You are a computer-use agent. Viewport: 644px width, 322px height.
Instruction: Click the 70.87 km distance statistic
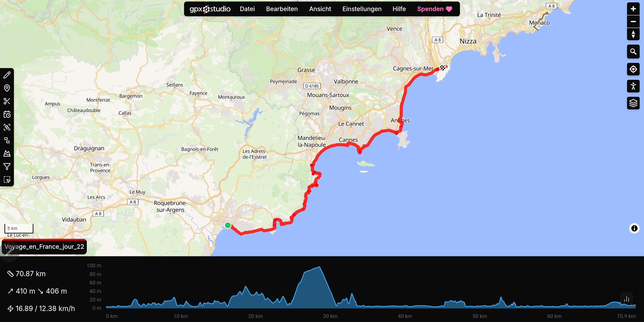pyautogui.click(x=27, y=274)
